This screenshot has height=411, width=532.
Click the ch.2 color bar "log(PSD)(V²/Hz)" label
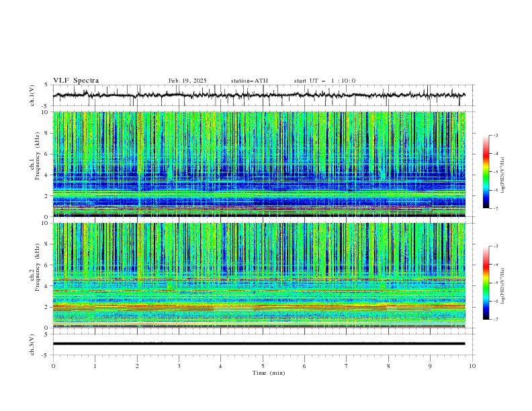pos(503,286)
